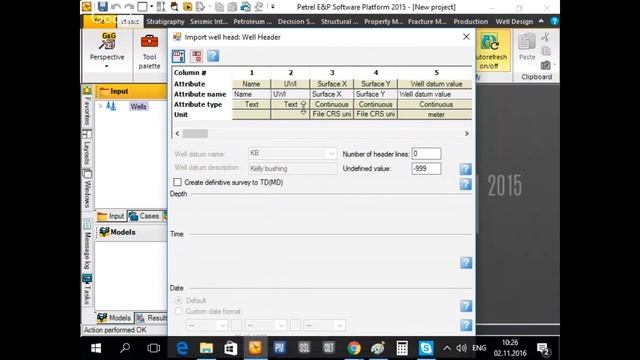This screenshot has width=640, height=360.
Task: Click help icon in Time section
Action: (466, 262)
